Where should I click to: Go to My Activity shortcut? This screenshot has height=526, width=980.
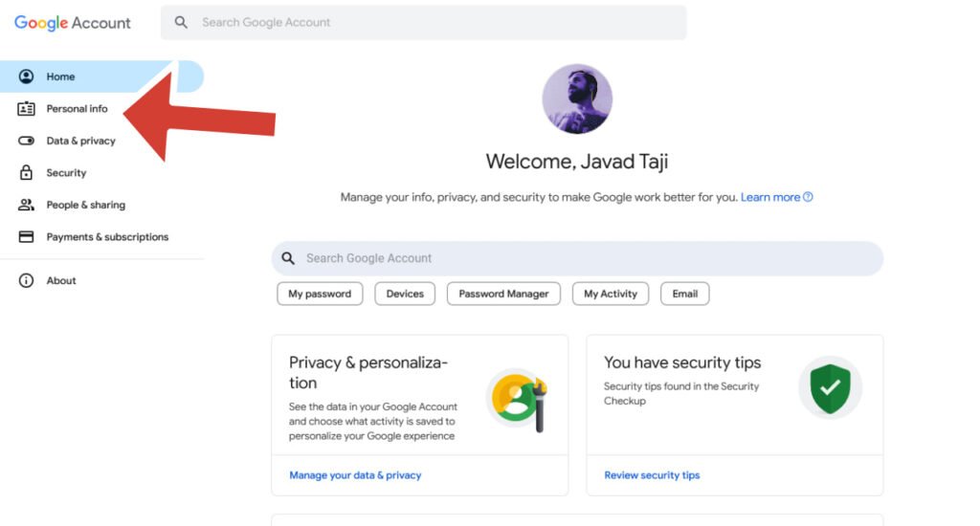611,294
